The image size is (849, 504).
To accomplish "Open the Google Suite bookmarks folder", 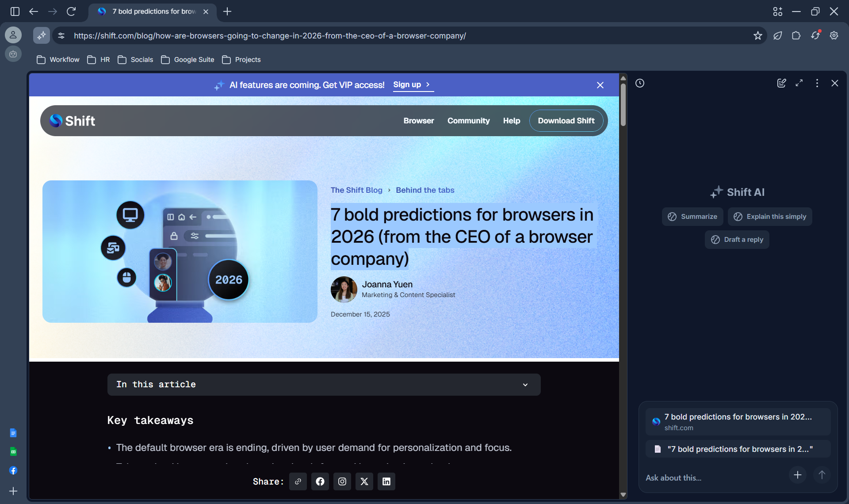I will pos(187,60).
